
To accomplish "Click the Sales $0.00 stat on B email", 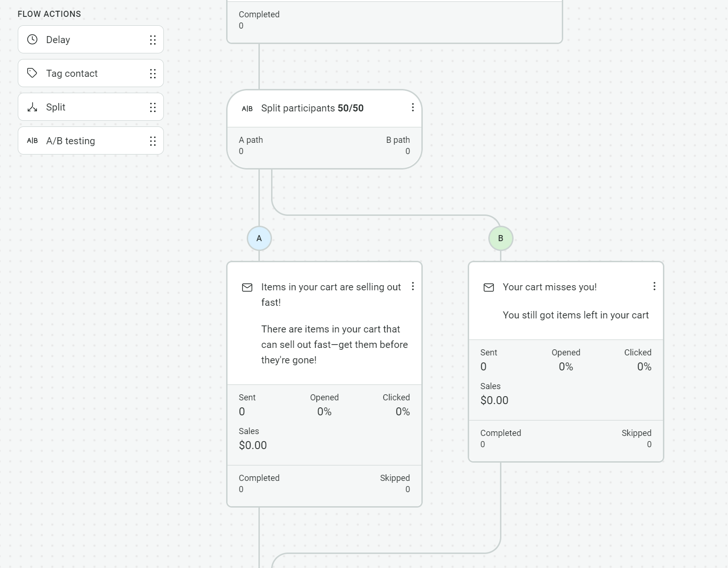I will [494, 394].
